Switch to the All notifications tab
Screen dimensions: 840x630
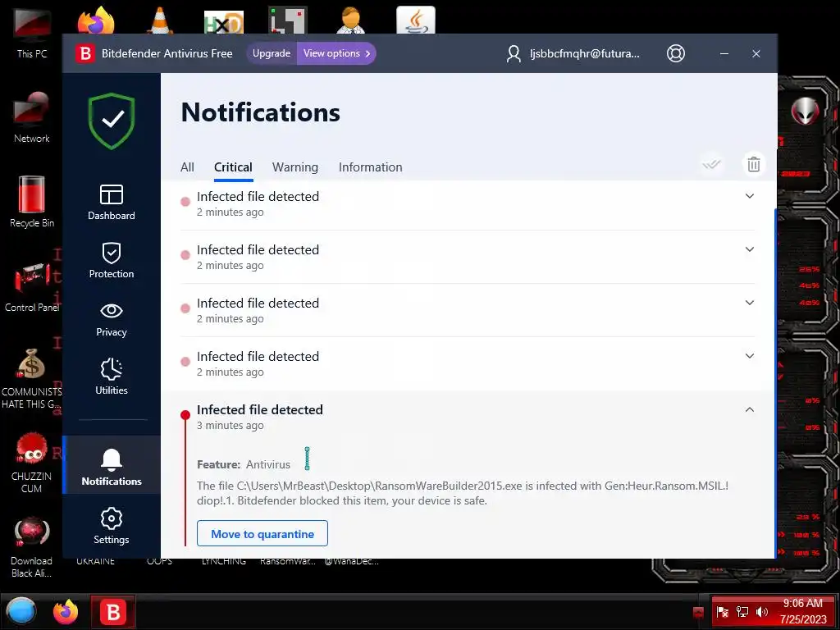[x=187, y=167]
